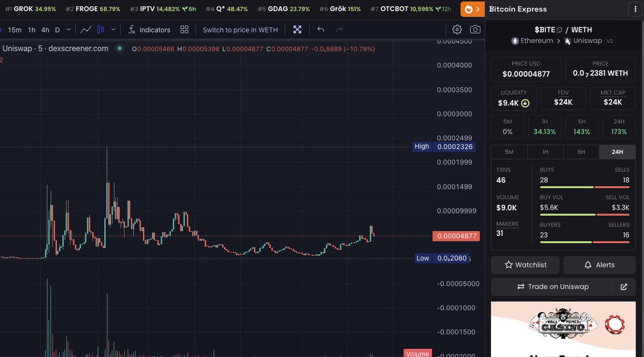Click the MAKERS label
Viewport: 644px width, 357px height.
point(507,224)
